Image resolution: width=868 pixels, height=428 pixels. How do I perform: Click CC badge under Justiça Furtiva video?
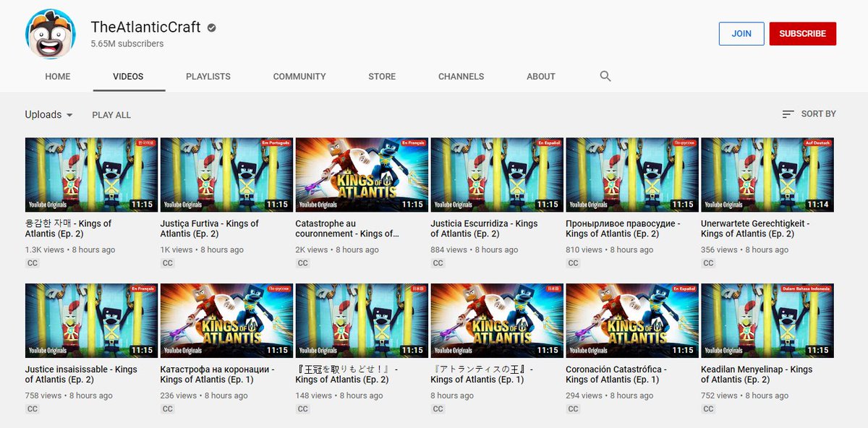pos(168,263)
